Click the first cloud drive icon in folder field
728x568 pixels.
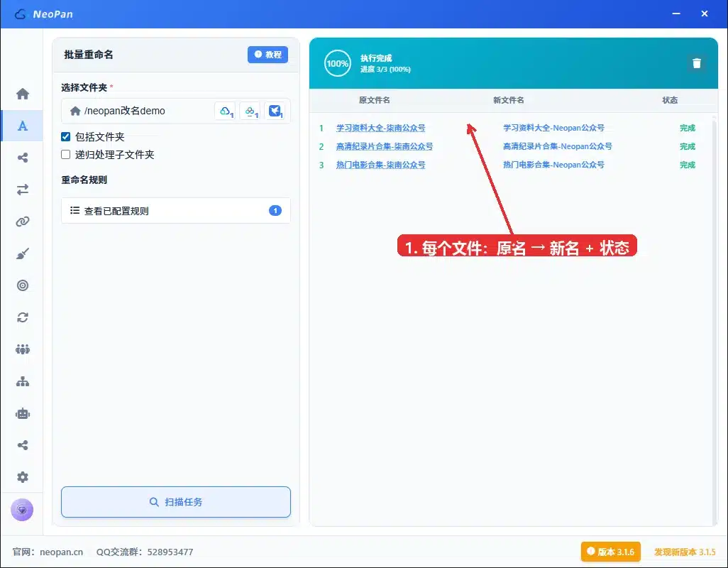pos(225,111)
